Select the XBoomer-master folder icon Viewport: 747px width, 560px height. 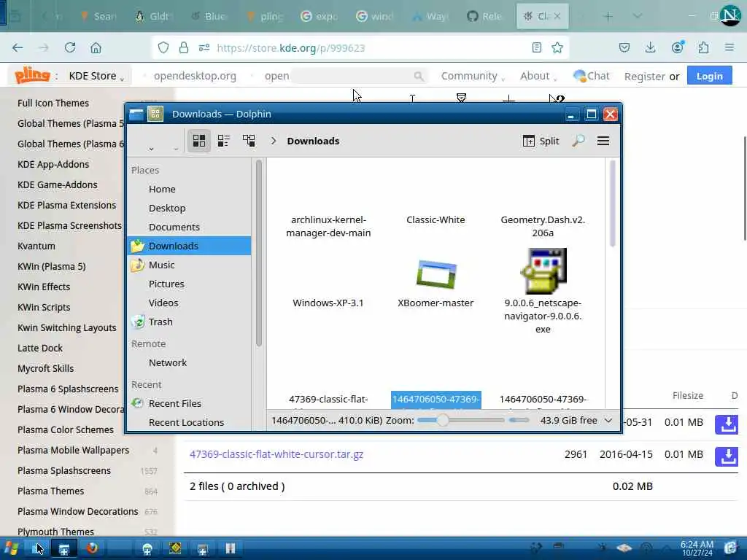point(436,274)
